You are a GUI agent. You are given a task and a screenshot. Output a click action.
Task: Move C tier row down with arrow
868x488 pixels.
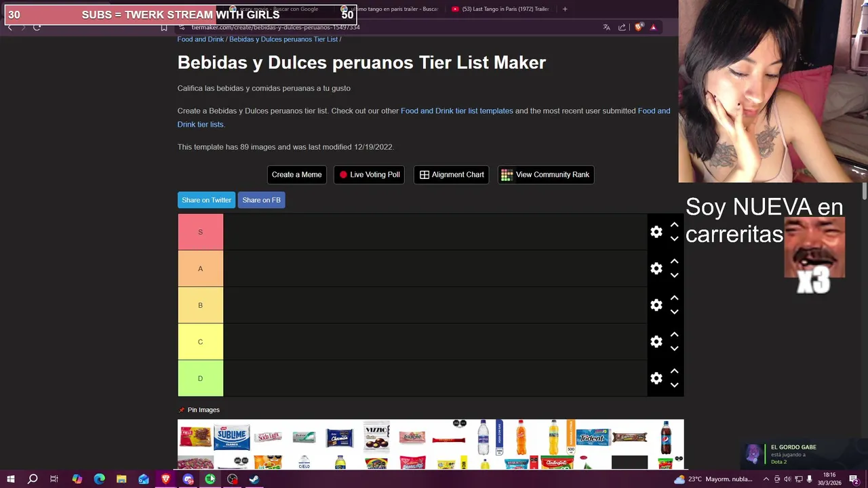(x=674, y=348)
